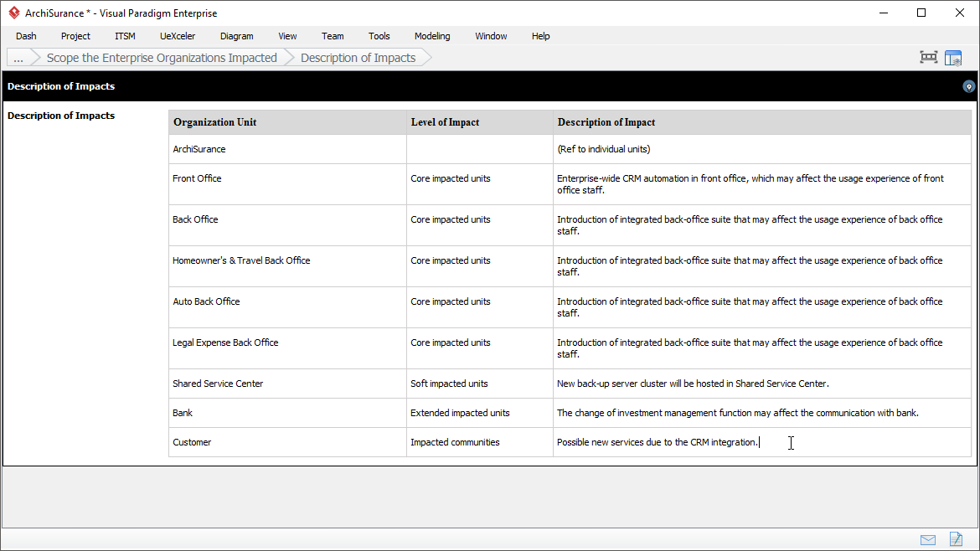Click the Soft impacted units cell
The image size is (980, 551).
click(x=479, y=384)
